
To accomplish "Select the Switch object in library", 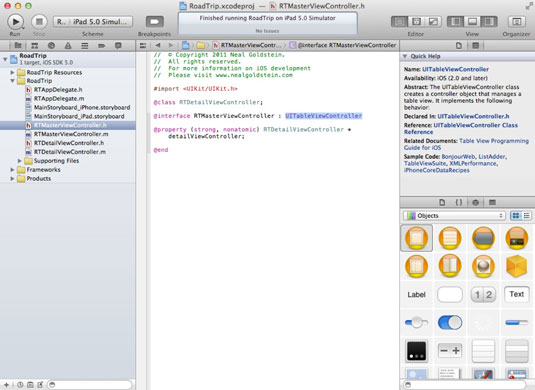I will point(450,322).
